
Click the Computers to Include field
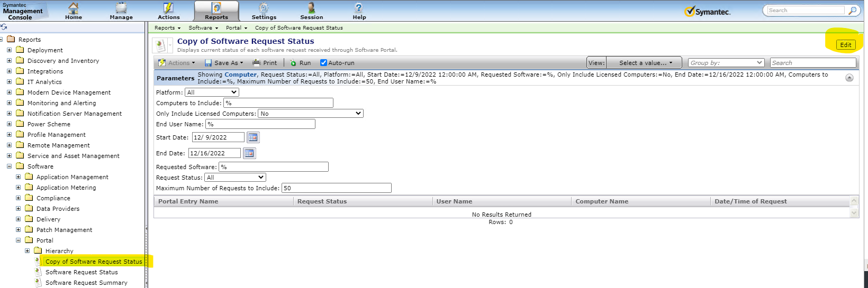278,103
